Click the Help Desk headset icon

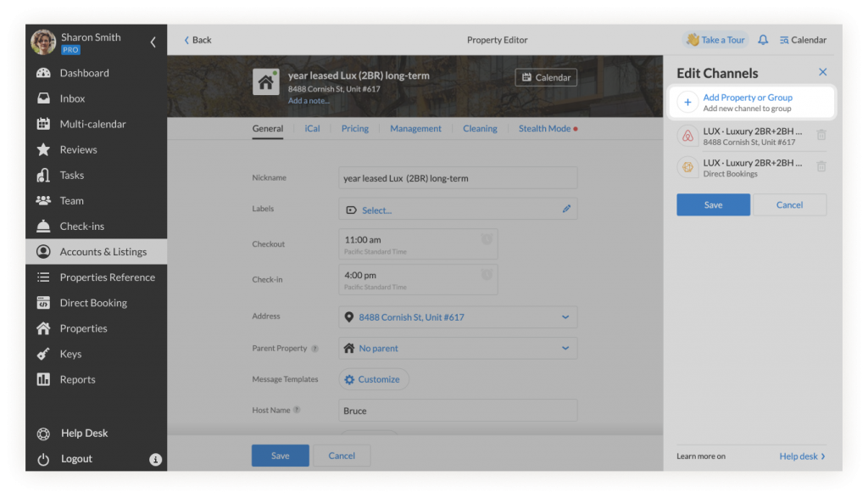[x=42, y=433]
